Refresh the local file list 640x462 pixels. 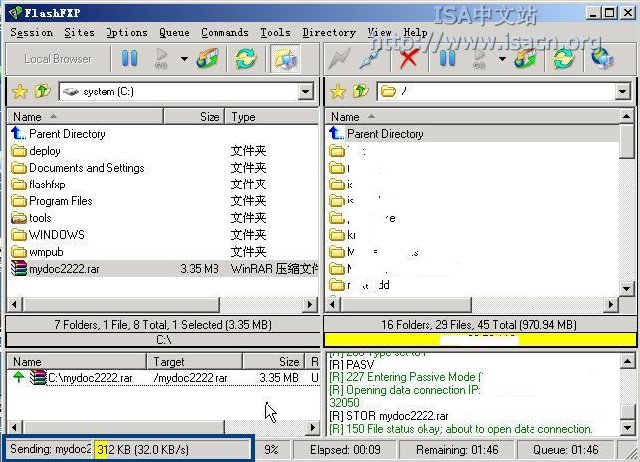click(245, 58)
